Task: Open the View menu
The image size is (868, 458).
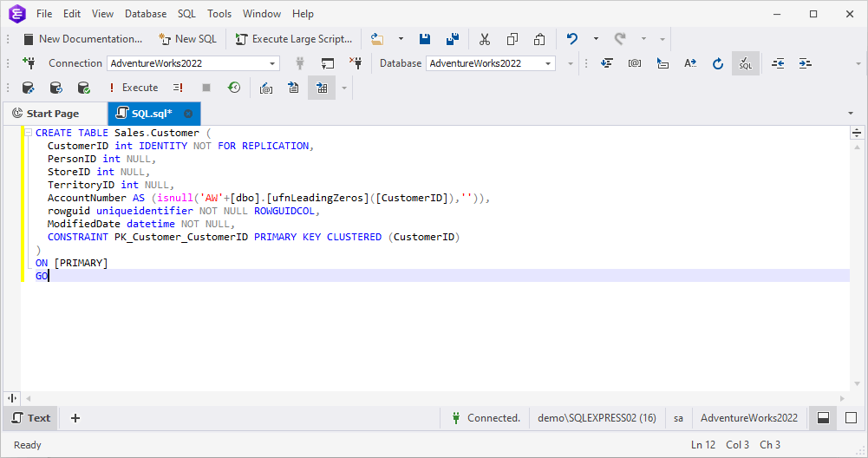Action: [102, 13]
